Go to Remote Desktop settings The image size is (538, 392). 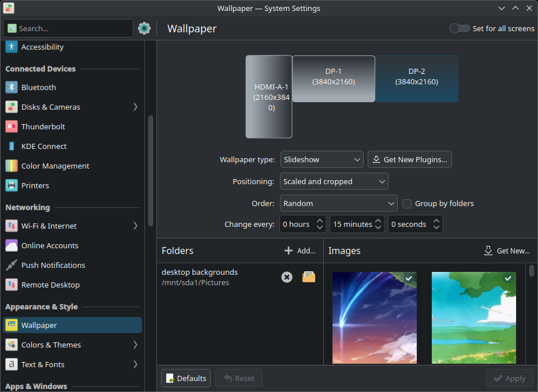coord(50,285)
